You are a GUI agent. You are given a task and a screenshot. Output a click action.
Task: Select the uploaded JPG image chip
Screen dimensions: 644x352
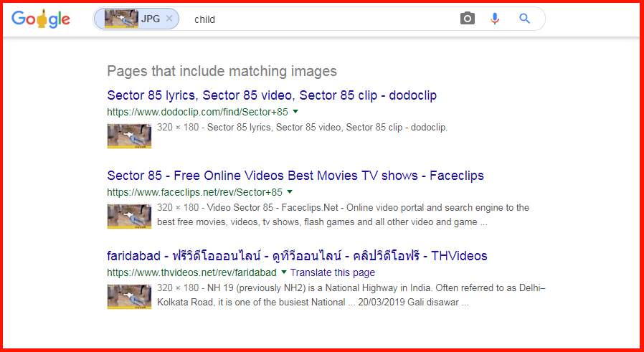tap(136, 19)
